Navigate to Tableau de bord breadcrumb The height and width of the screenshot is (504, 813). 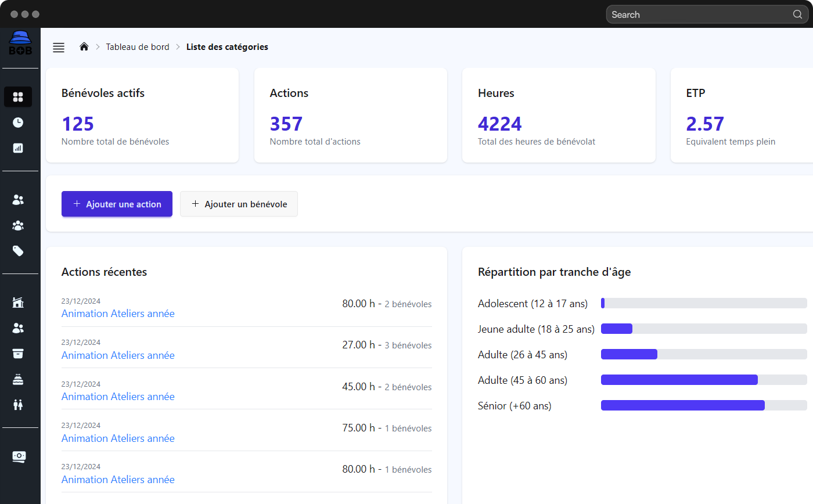pos(138,47)
